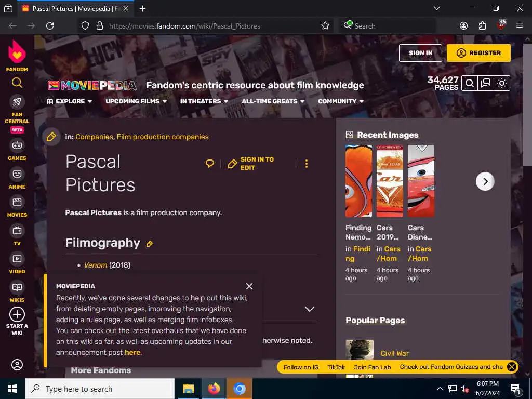Follow the announcement 'here' link
Image resolution: width=532 pixels, height=399 pixels.
coord(132,353)
